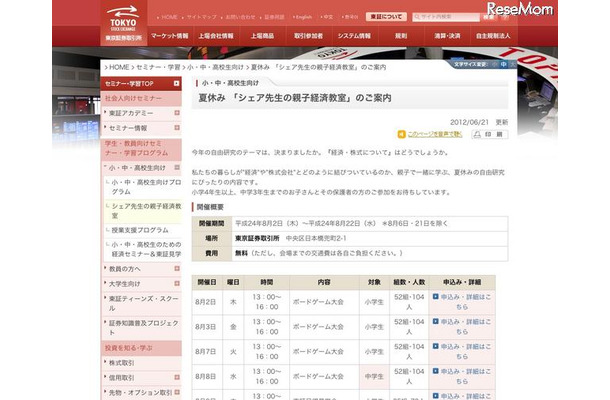Open 株式取引 sidebar link
Screen dimensions: 610x400
click(x=121, y=363)
